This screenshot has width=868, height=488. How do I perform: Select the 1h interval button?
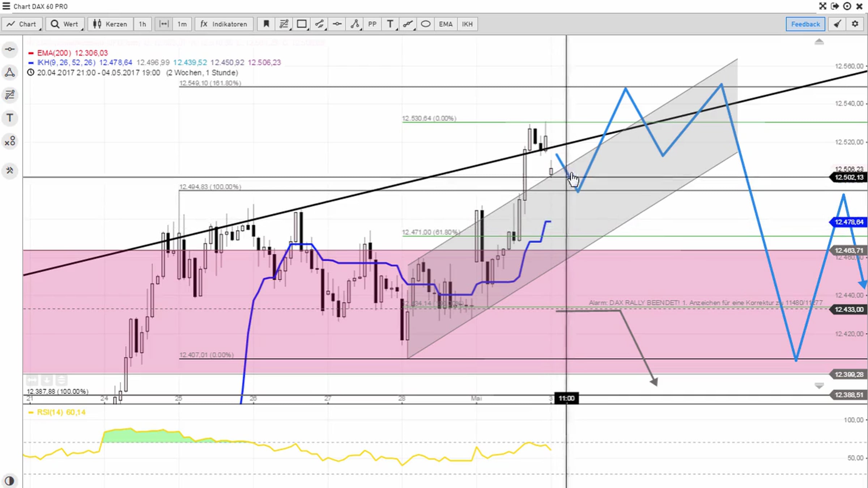click(142, 24)
